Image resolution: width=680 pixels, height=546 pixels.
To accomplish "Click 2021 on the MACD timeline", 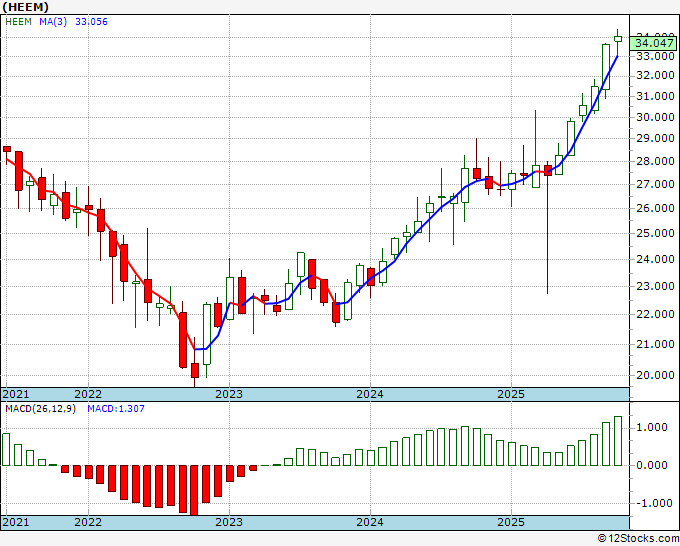I will click(x=16, y=522).
